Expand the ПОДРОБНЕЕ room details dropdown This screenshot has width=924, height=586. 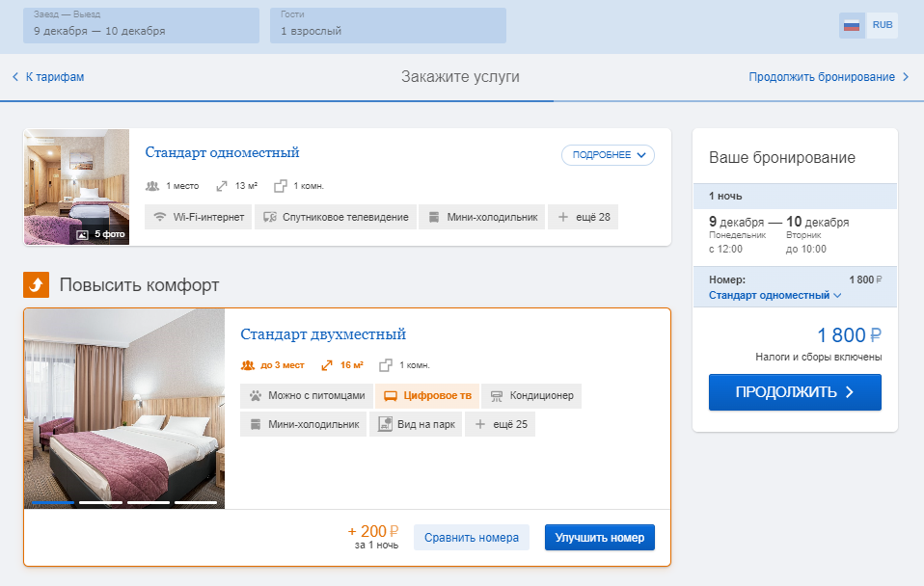[x=608, y=155]
